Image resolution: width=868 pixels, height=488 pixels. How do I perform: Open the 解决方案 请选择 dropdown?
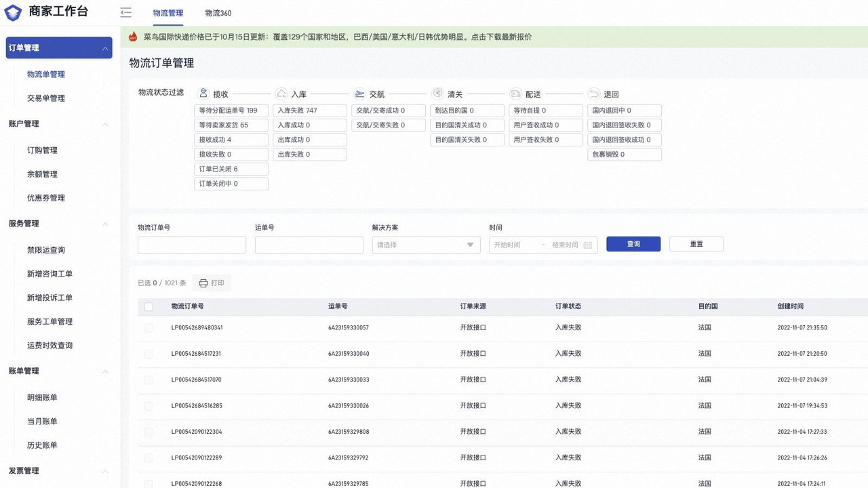(x=426, y=245)
